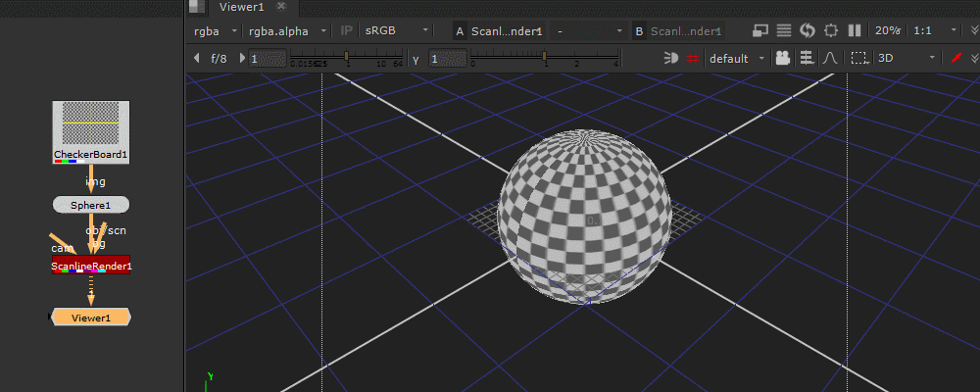The height and width of the screenshot is (392, 980).
Task: Toggle the red grid display icon
Action: (692, 58)
